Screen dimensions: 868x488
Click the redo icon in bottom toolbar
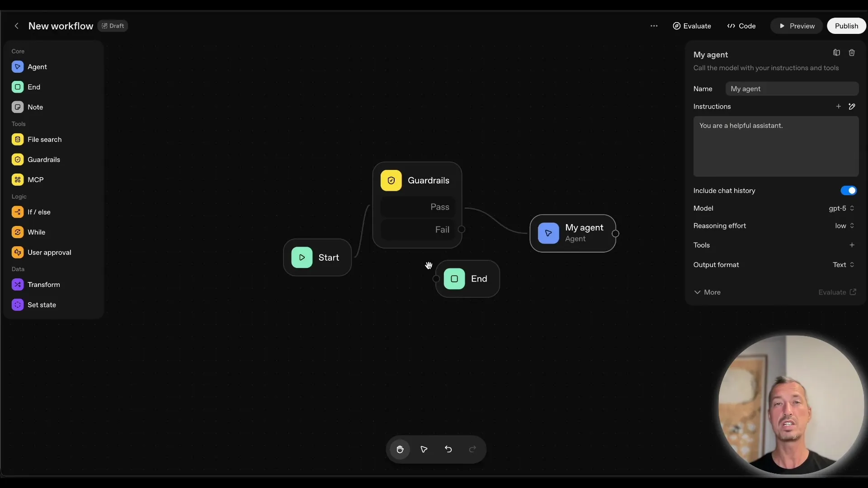pyautogui.click(x=472, y=449)
